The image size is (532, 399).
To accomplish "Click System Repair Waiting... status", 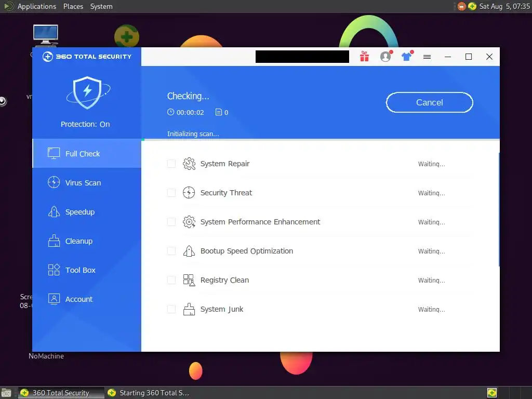I will (x=431, y=164).
